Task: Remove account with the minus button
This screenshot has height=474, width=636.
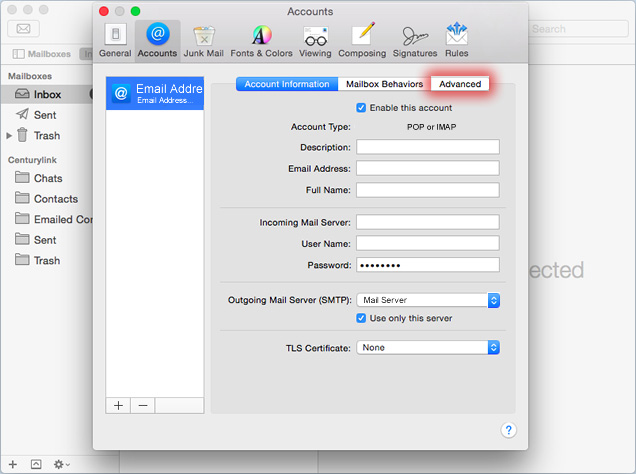Action: [x=142, y=405]
